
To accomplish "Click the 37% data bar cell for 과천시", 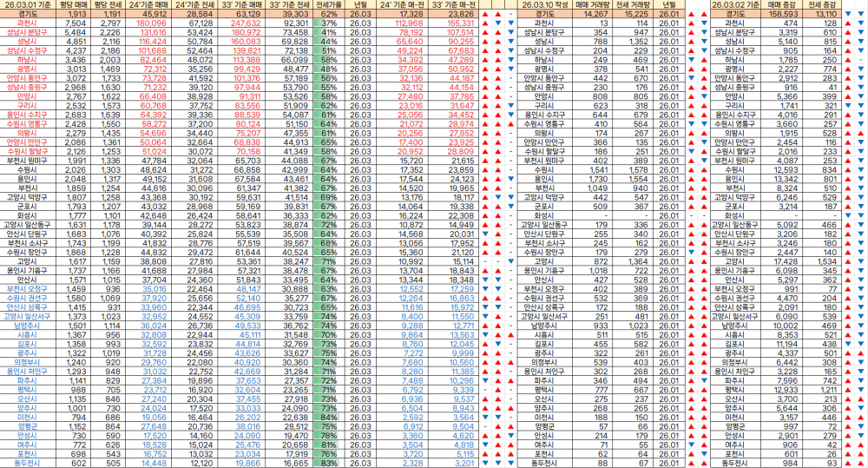I will click(328, 23).
